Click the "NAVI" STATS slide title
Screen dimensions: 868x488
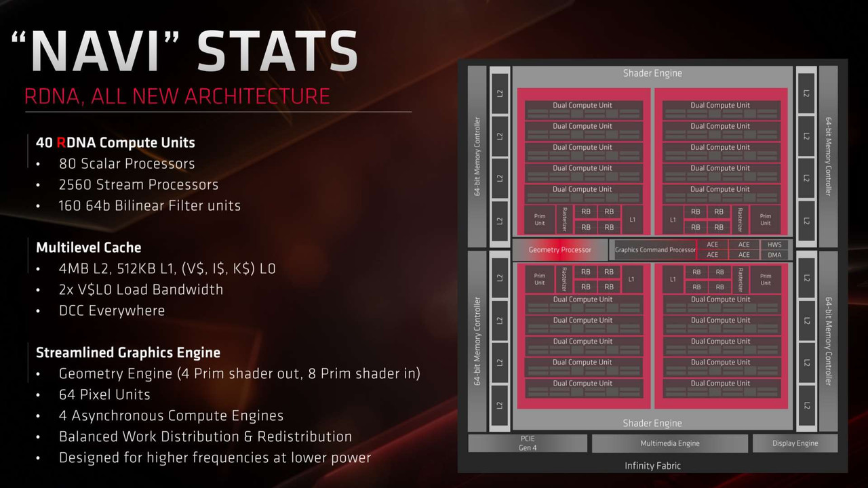click(x=184, y=50)
